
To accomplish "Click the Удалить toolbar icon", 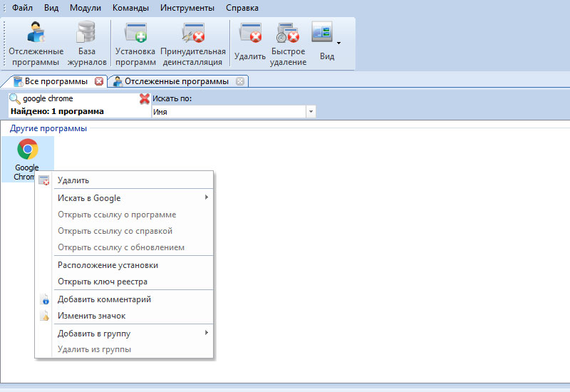I will [x=249, y=42].
